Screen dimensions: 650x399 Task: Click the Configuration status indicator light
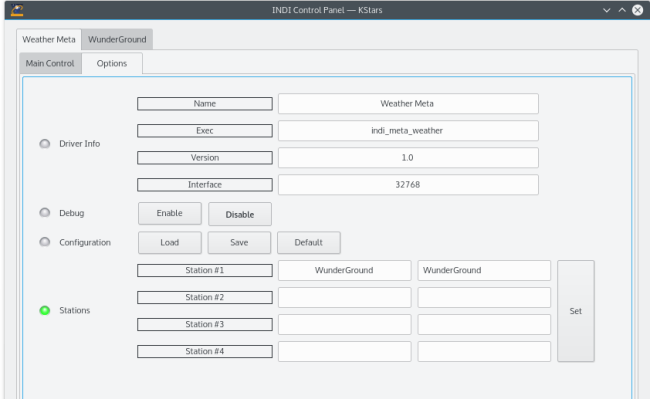(x=45, y=242)
